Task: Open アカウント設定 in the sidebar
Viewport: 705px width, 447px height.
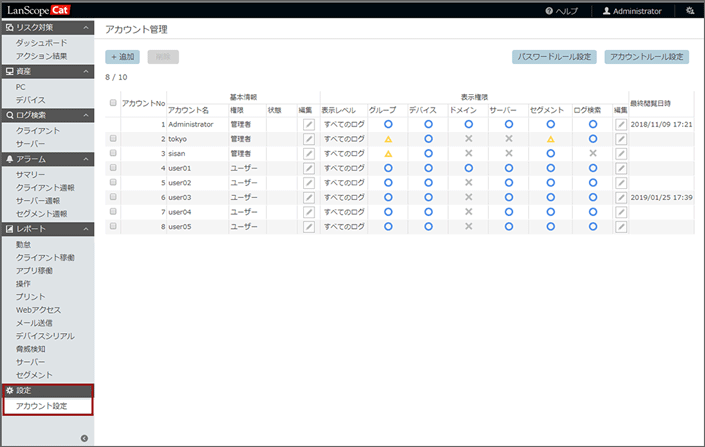Action: point(42,405)
